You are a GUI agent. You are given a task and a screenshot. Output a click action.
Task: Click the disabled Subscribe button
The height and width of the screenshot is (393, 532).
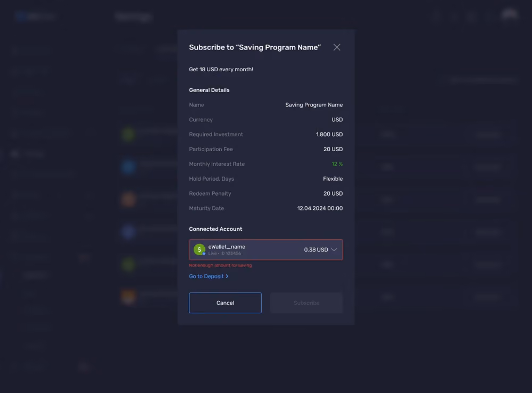click(x=306, y=303)
